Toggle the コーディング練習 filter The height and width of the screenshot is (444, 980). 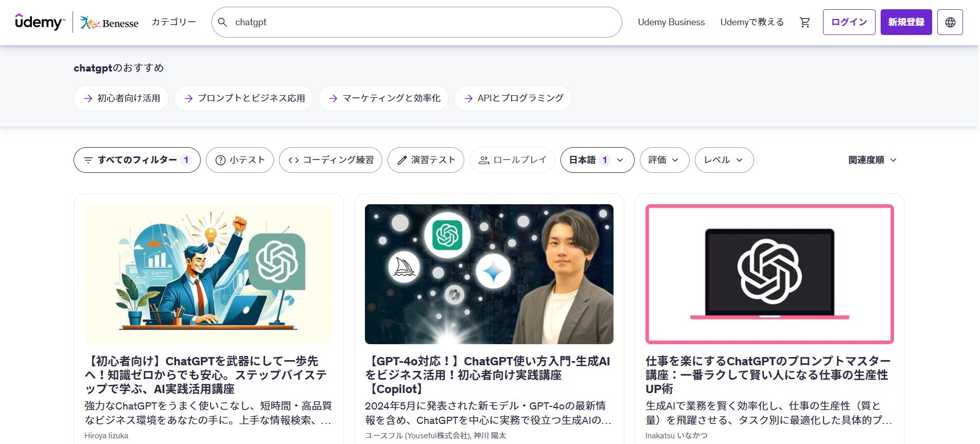(x=330, y=160)
